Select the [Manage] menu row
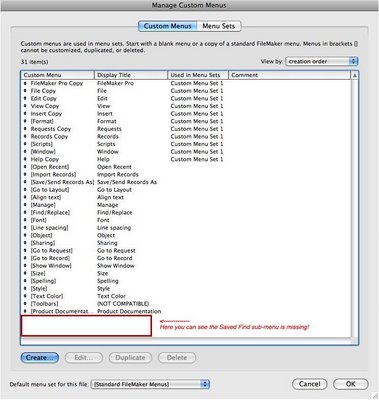The image size is (379, 400). 186,205
